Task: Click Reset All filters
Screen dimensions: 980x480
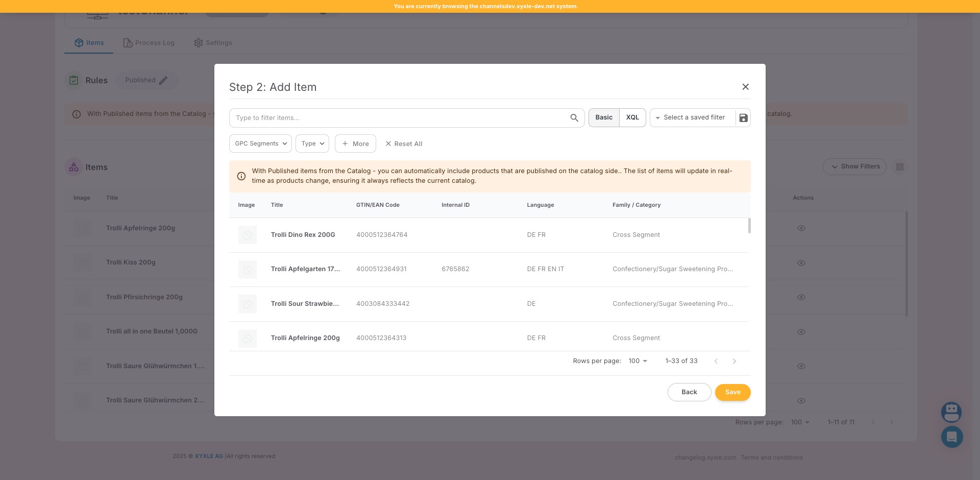Action: [x=404, y=144]
